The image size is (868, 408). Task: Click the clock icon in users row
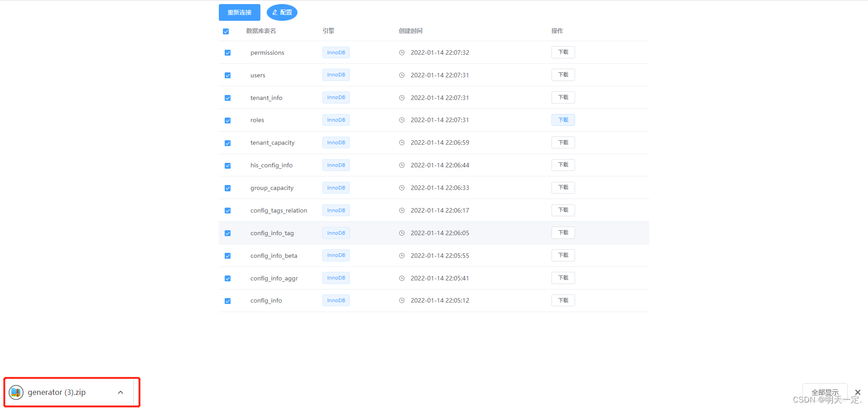coord(401,75)
